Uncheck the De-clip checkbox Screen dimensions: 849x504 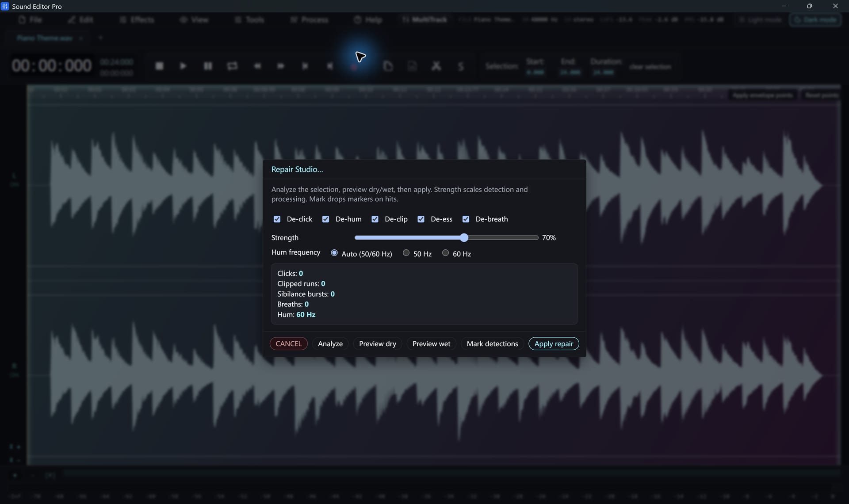(x=375, y=219)
